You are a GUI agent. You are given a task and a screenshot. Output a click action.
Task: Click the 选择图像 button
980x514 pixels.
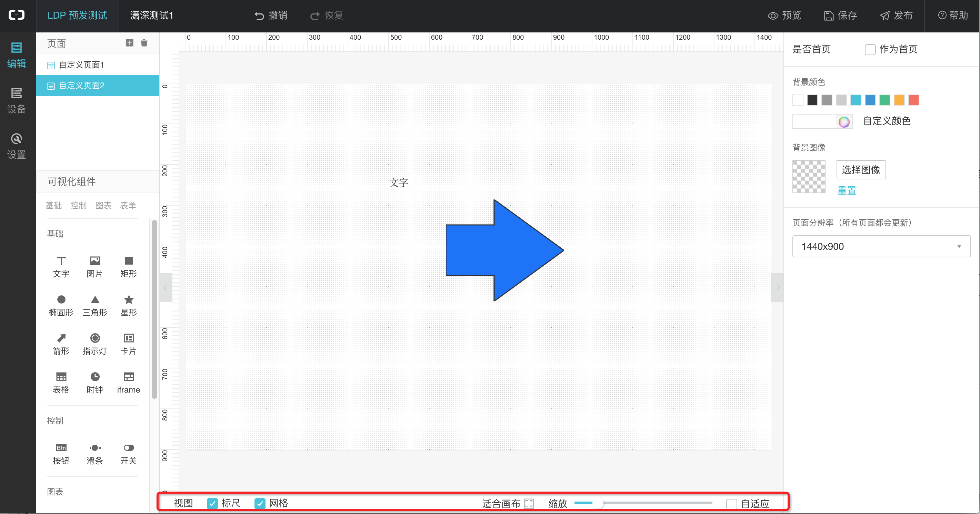(861, 170)
